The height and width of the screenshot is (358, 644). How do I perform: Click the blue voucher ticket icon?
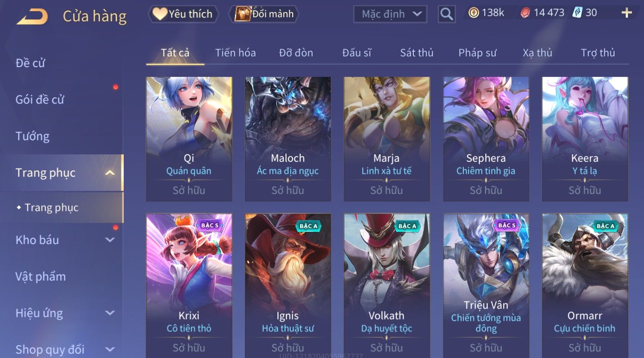click(577, 12)
